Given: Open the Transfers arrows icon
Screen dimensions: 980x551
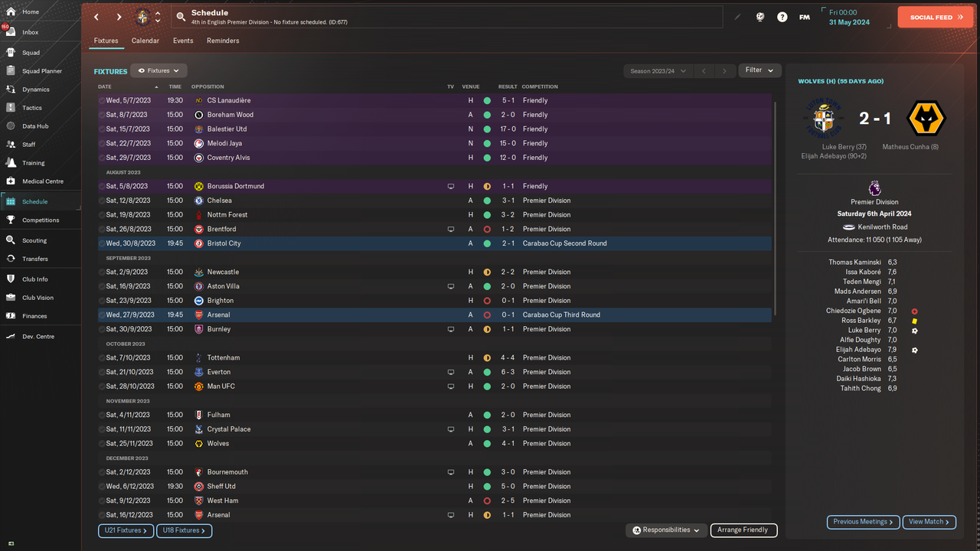Looking at the screenshot, I should tap(11, 259).
